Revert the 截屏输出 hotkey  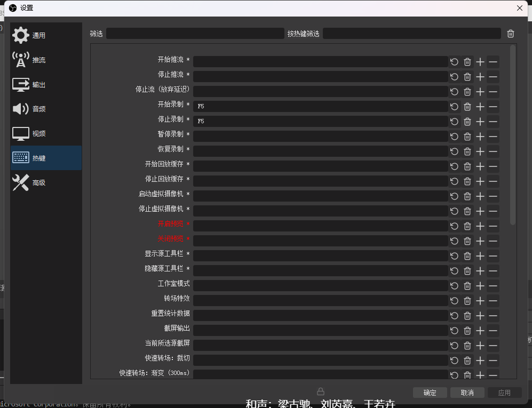pyautogui.click(x=454, y=331)
